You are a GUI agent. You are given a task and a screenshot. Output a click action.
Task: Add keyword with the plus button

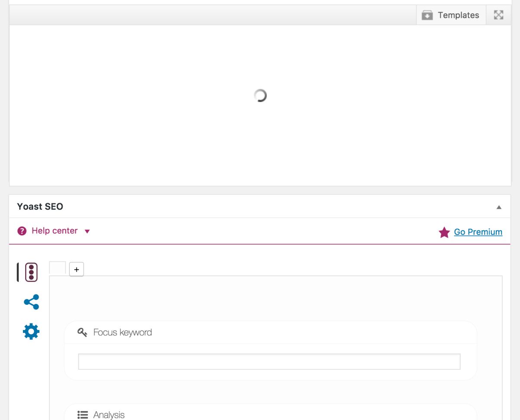(x=77, y=269)
